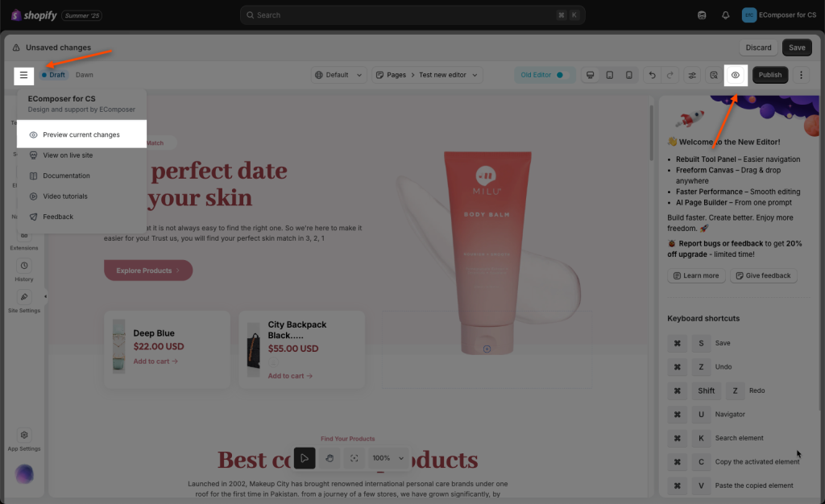Screen dimensions: 825x504
Task: Click the City Backpack product thumbnail
Action: 254,349
